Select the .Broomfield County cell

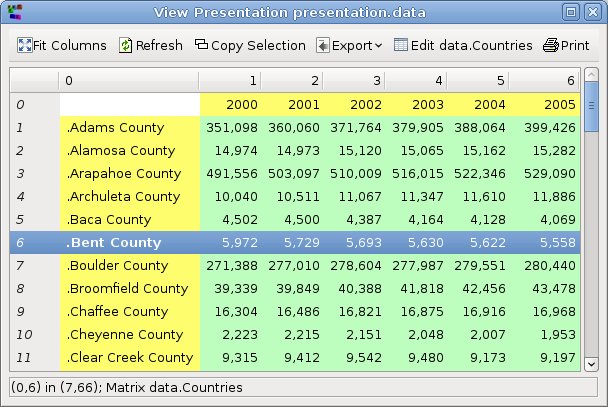tap(130, 288)
